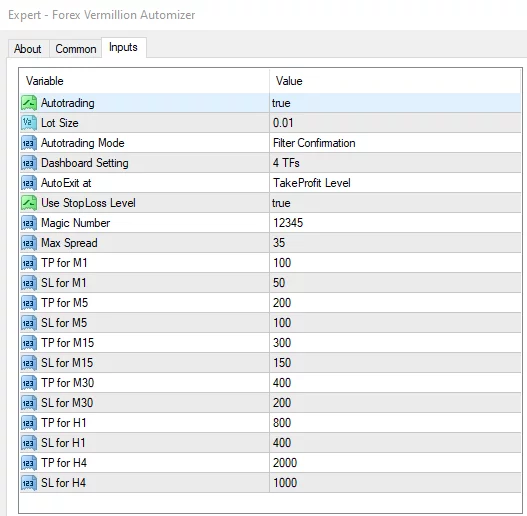
Task: Click the SL for H4 icon
Action: [x=29, y=483]
